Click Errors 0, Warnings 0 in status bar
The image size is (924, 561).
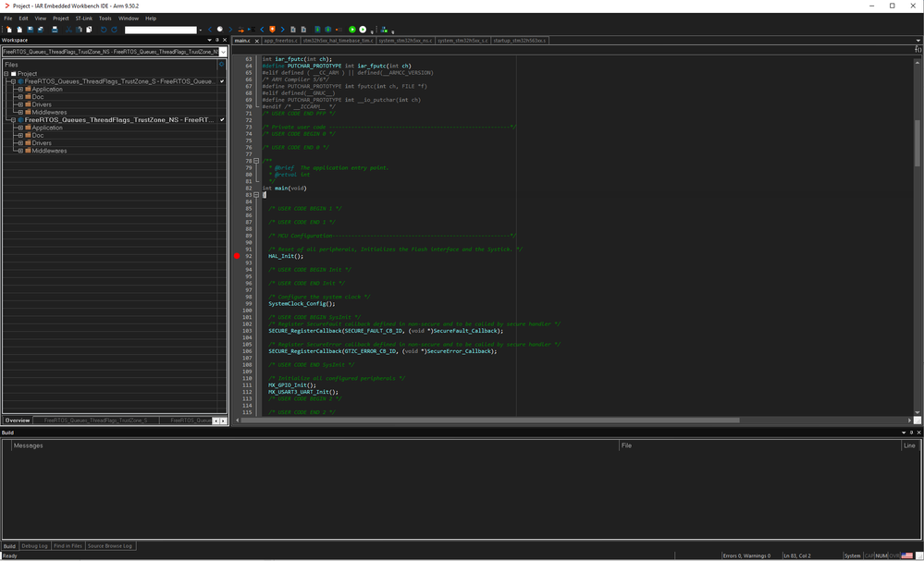(x=746, y=555)
